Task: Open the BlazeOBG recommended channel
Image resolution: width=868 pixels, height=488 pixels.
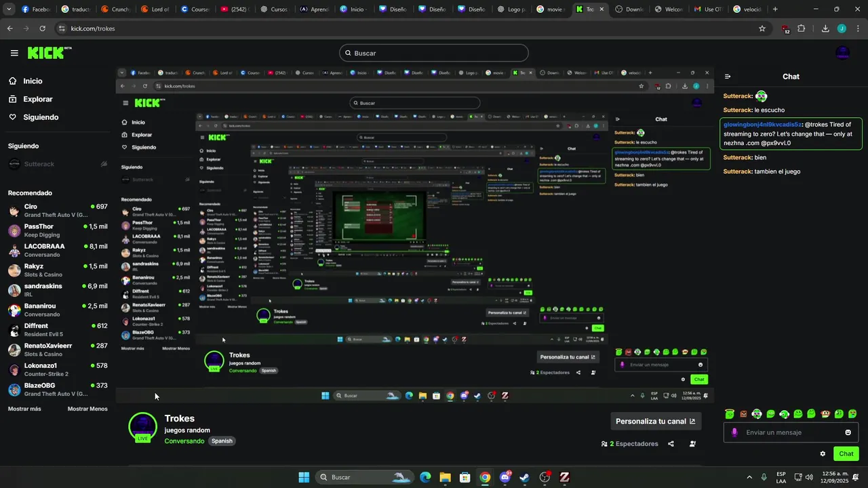Action: (x=58, y=389)
